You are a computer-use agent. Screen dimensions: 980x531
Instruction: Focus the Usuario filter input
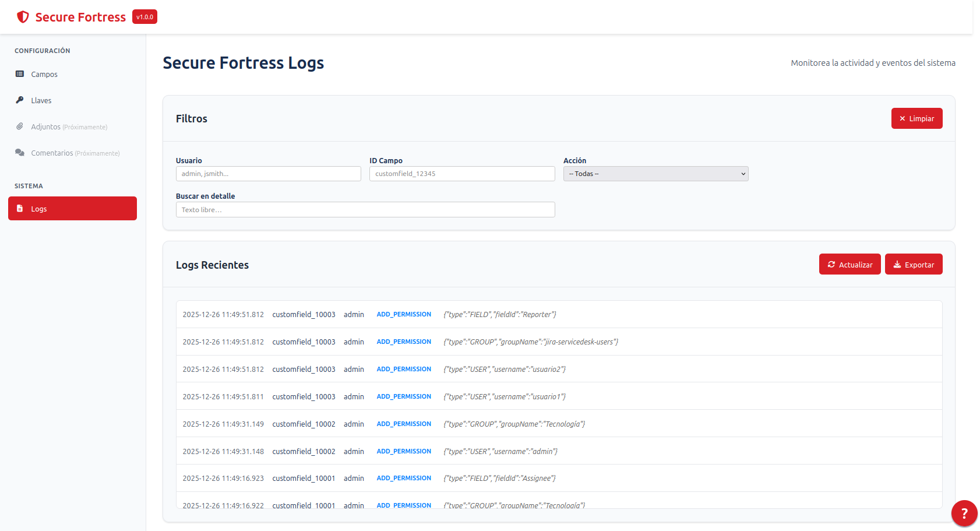(268, 174)
